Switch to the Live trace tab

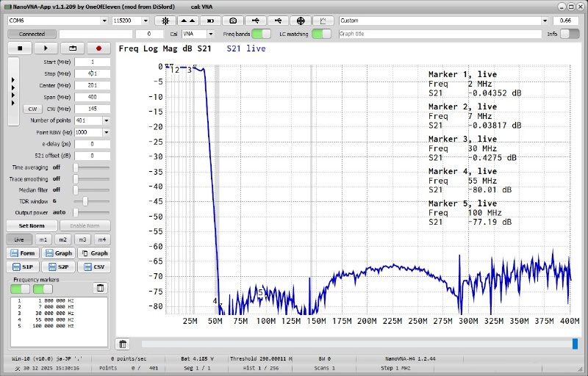[19, 239]
